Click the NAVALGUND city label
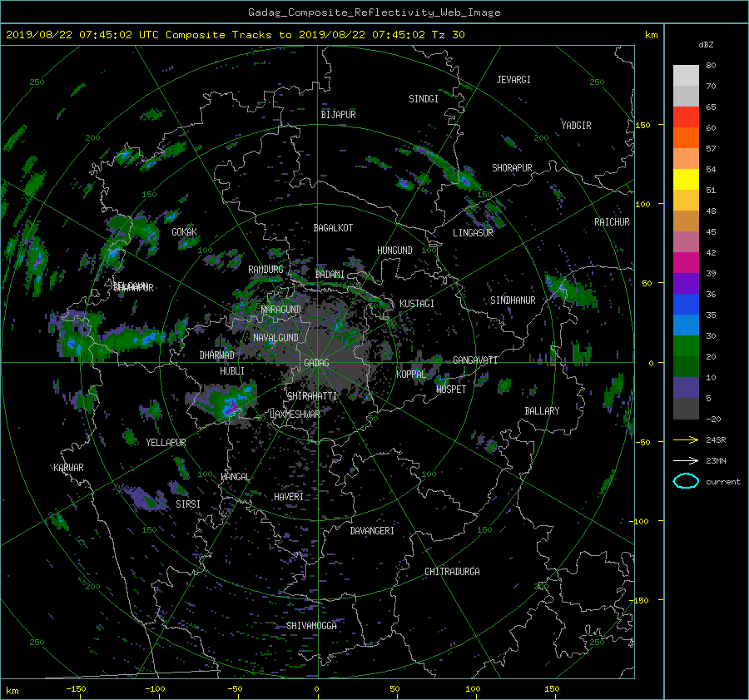The image size is (749, 700). 275,338
